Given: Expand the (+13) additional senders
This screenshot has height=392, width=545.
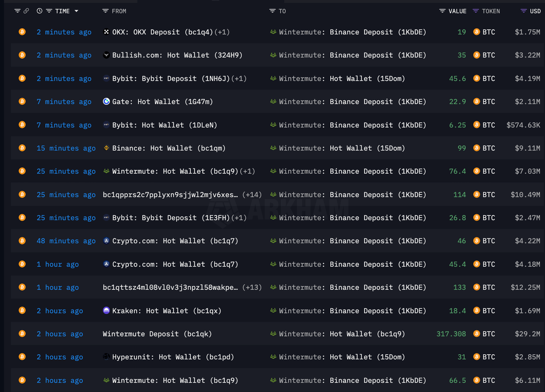Looking at the screenshot, I should coord(252,287).
